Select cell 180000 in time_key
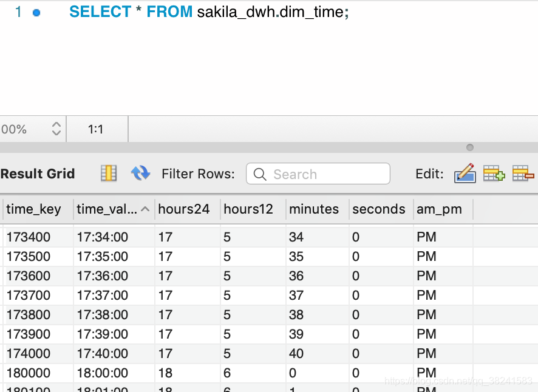Screen dimensions: 538x392 [x=38, y=373]
